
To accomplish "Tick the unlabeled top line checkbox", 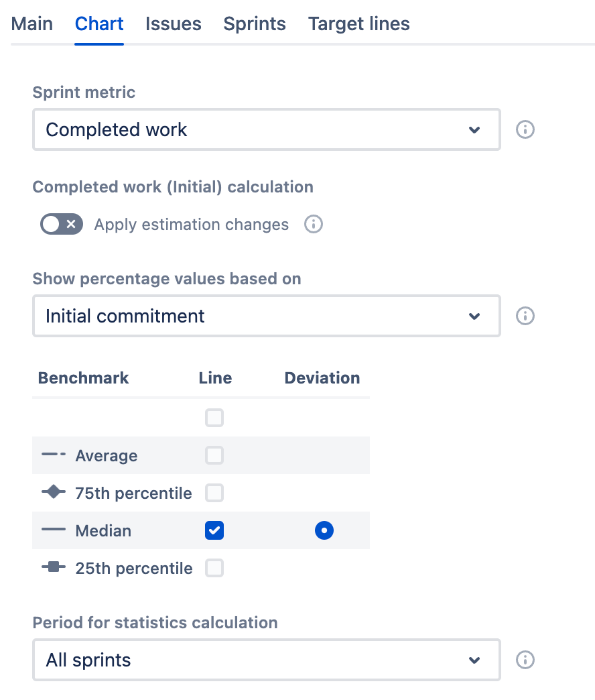I will 214,418.
